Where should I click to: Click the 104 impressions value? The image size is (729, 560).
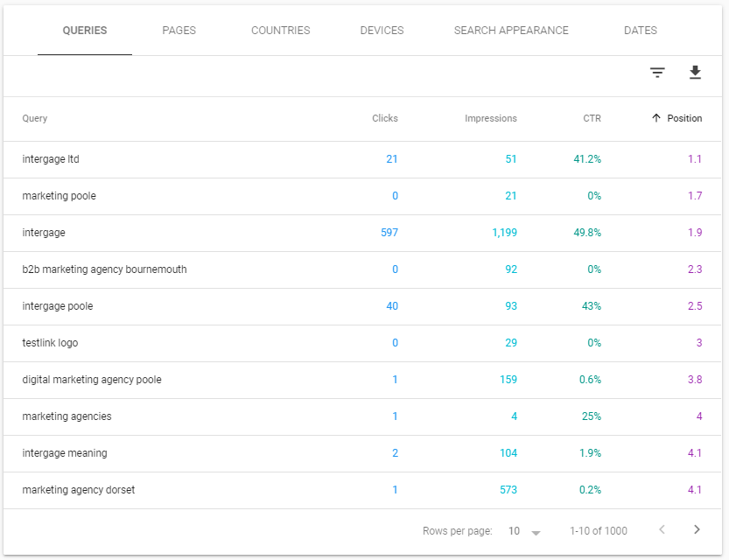tap(508, 453)
